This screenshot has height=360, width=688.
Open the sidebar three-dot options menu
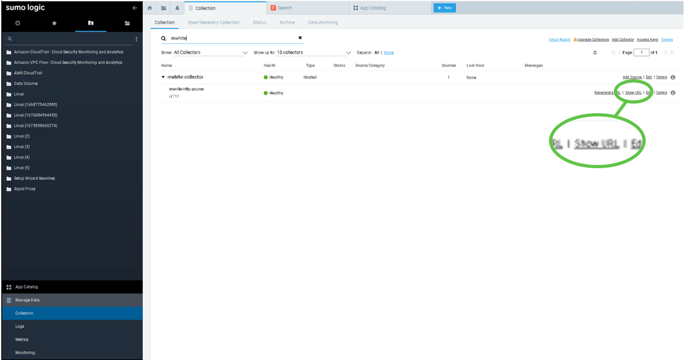(136, 39)
